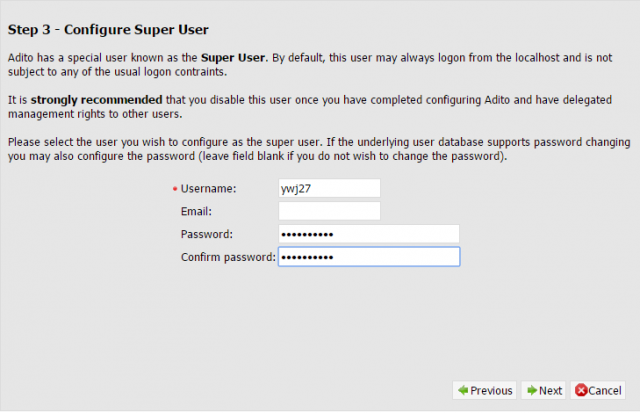The image size is (640, 413).
Task: Click the red X Cancel icon
Action: click(581, 390)
